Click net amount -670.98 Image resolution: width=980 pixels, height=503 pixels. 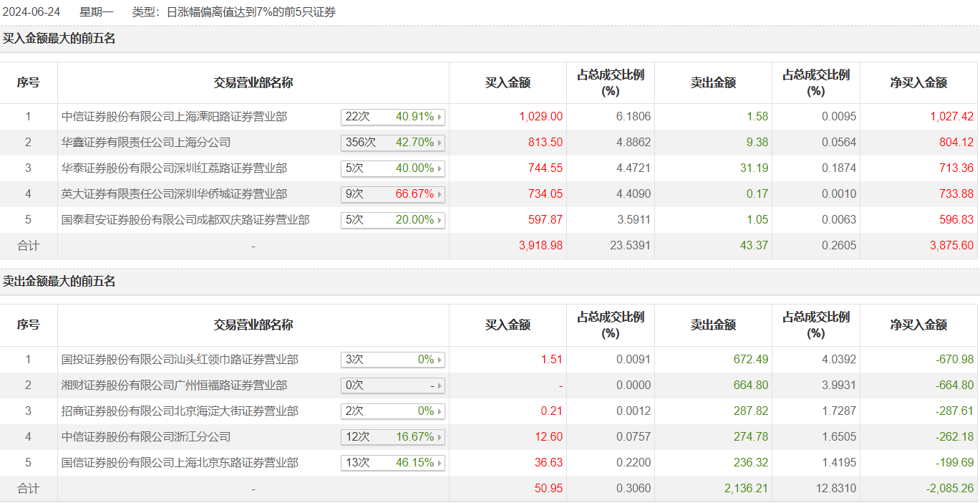(955, 360)
